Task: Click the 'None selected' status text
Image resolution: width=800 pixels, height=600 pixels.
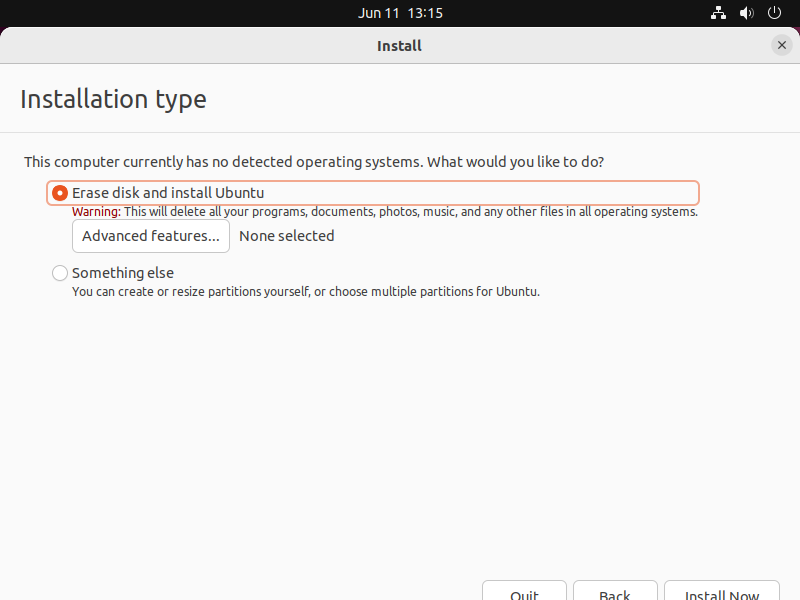Action: (287, 236)
